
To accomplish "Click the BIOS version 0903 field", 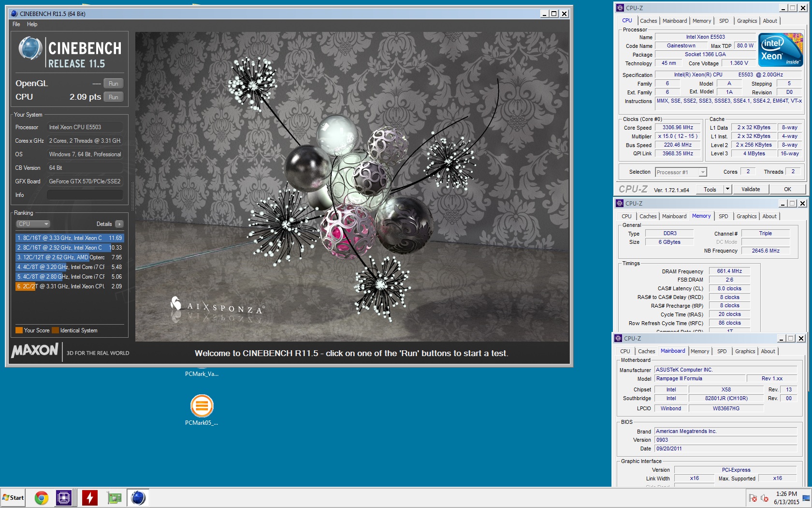I will (725, 440).
